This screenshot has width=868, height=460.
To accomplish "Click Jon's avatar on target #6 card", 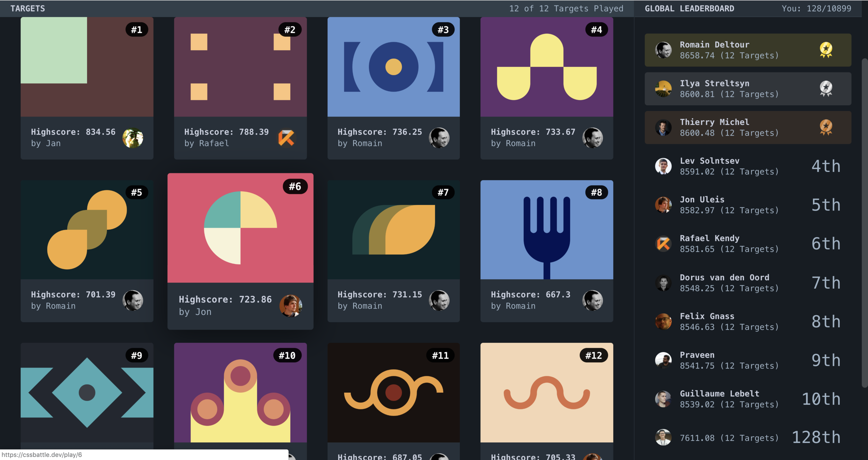I will (290, 306).
